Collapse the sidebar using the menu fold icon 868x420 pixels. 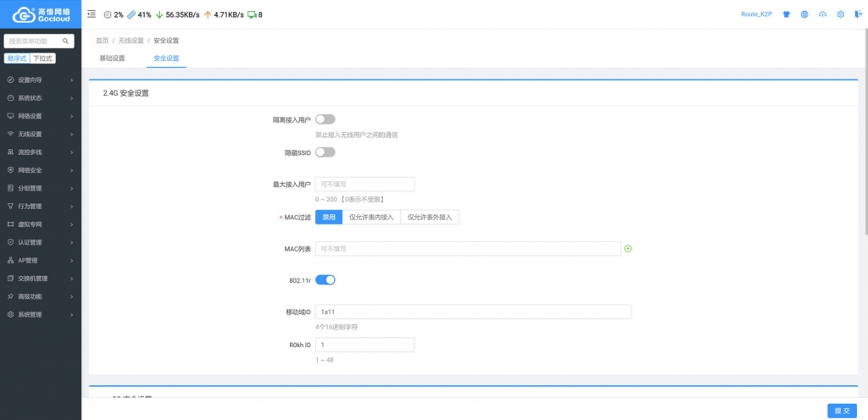[x=92, y=14]
